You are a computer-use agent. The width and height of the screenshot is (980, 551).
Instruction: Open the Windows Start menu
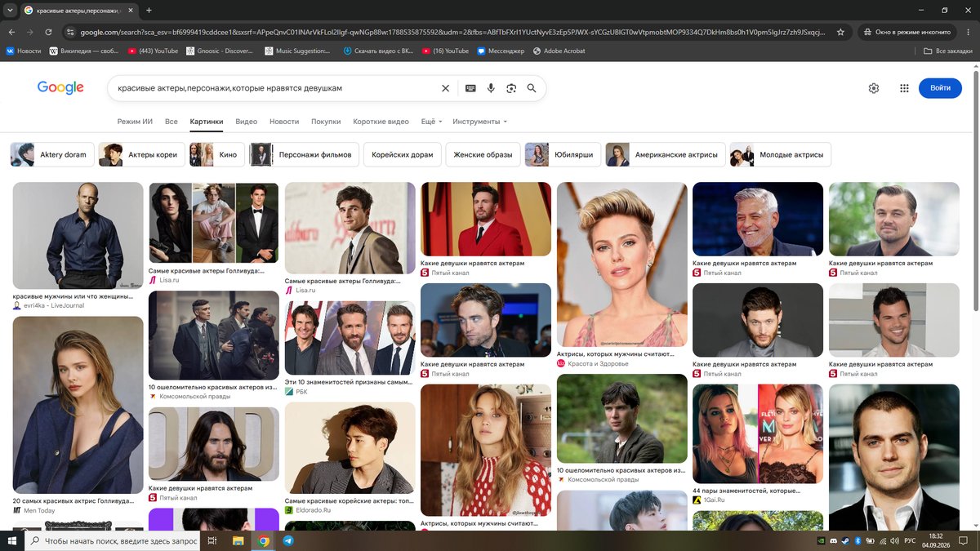11,540
